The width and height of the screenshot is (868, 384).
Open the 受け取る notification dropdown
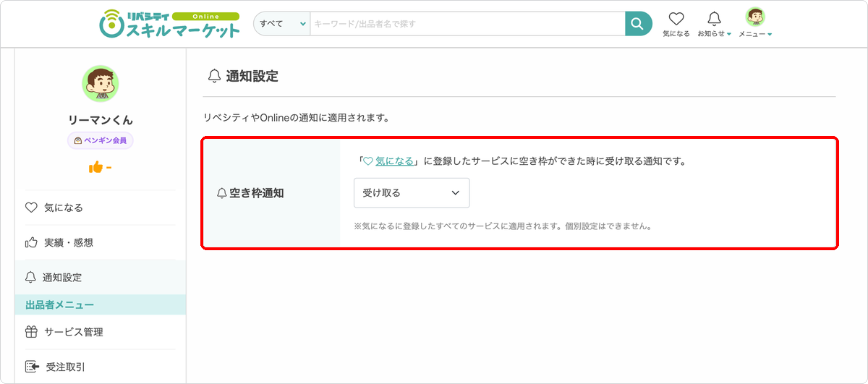[x=412, y=193]
